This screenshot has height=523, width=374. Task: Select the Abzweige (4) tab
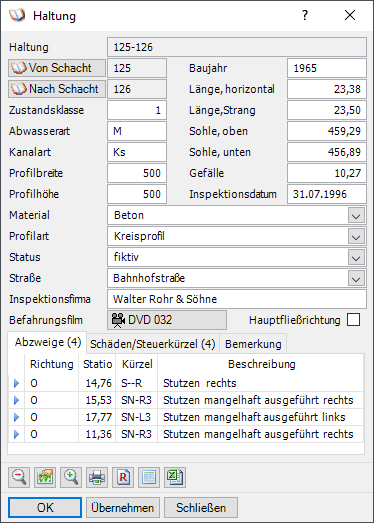tap(48, 343)
